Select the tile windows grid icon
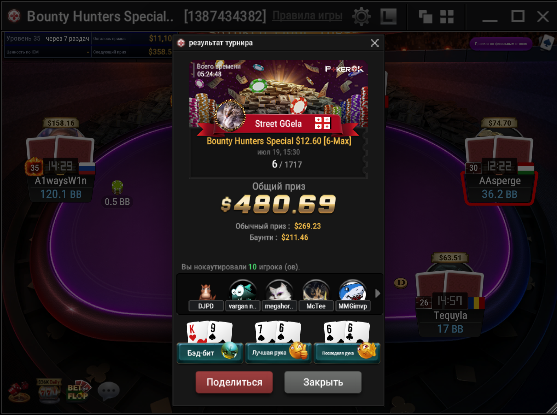Viewport: 557px width, 415px height. [x=447, y=17]
